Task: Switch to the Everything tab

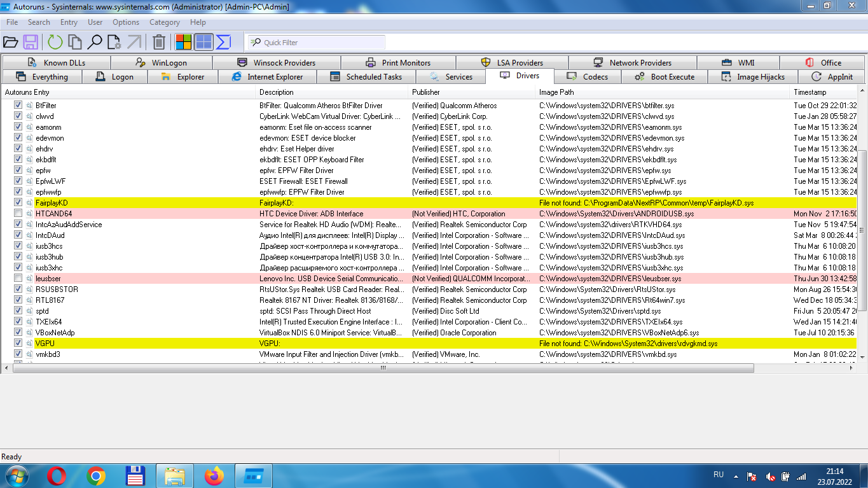Action: click(x=42, y=77)
